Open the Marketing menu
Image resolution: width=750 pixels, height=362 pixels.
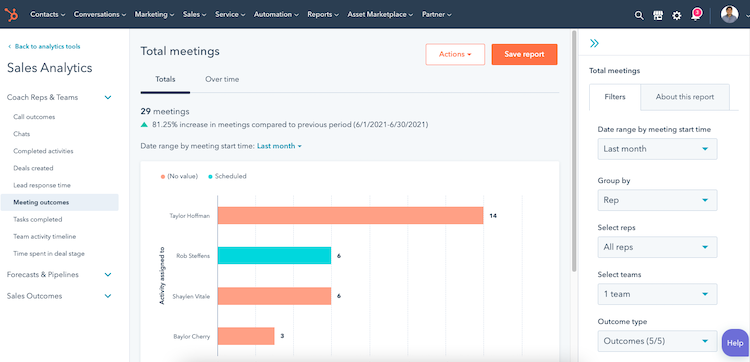(154, 14)
